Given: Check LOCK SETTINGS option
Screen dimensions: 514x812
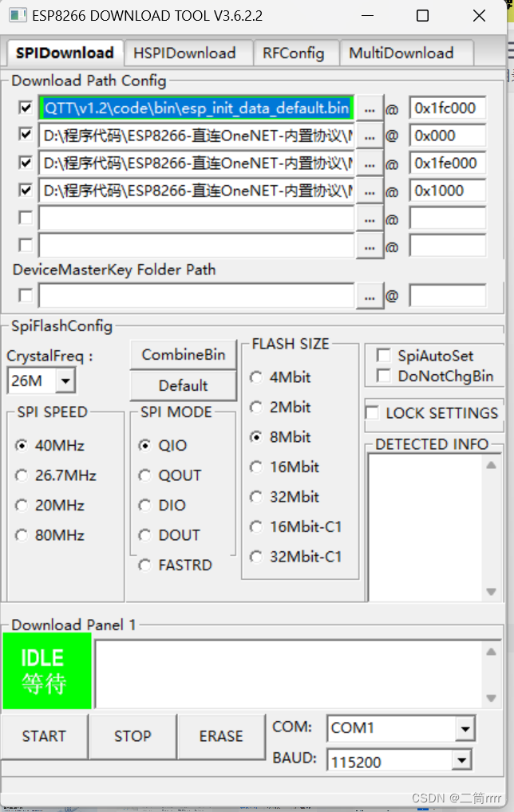Looking at the screenshot, I should click(x=373, y=412).
